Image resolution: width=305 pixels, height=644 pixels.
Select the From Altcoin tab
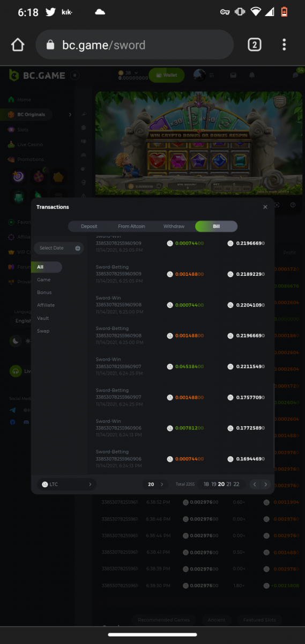click(x=131, y=226)
